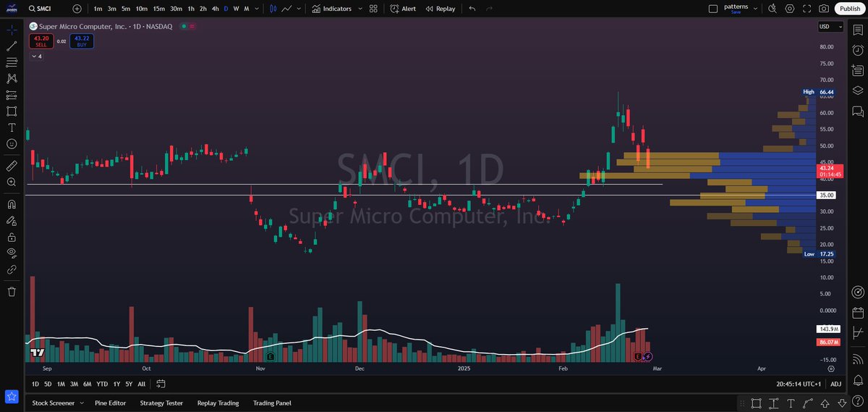Click the red SELL 43.20 button
The width and height of the screenshot is (868, 412).
point(41,41)
